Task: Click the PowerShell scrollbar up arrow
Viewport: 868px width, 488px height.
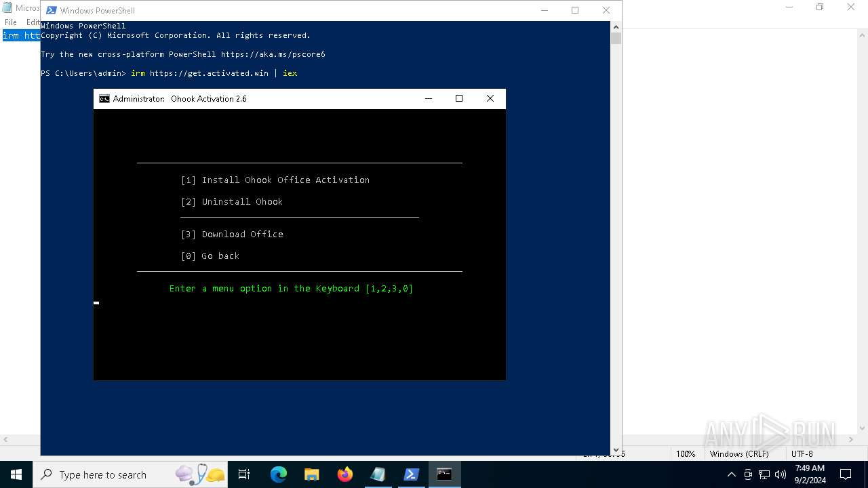Action: 616,26
